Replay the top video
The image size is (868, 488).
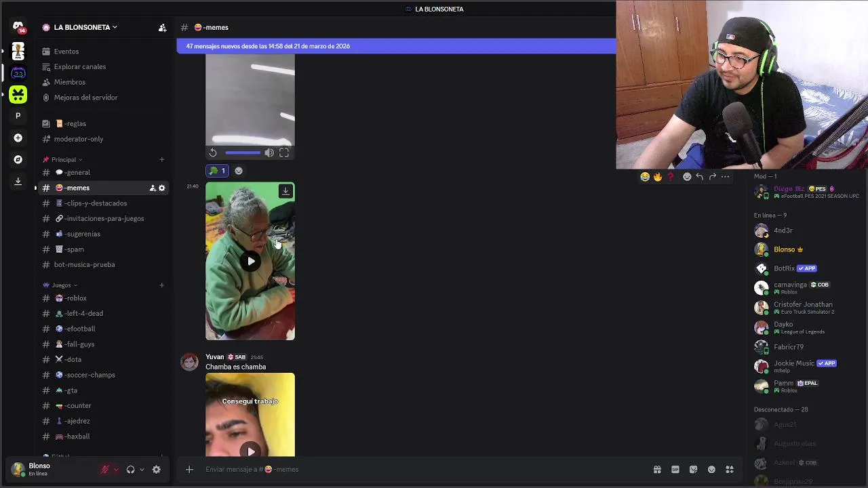click(x=213, y=153)
